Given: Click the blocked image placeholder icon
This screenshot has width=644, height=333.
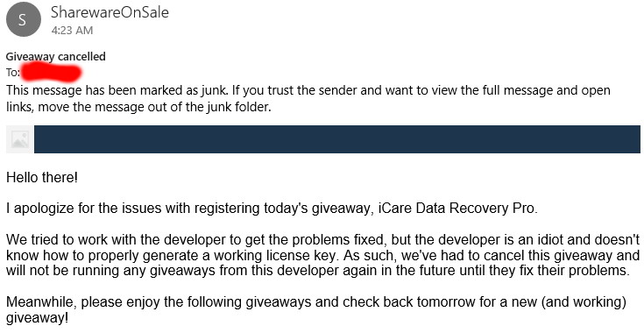Looking at the screenshot, I should click(19, 139).
